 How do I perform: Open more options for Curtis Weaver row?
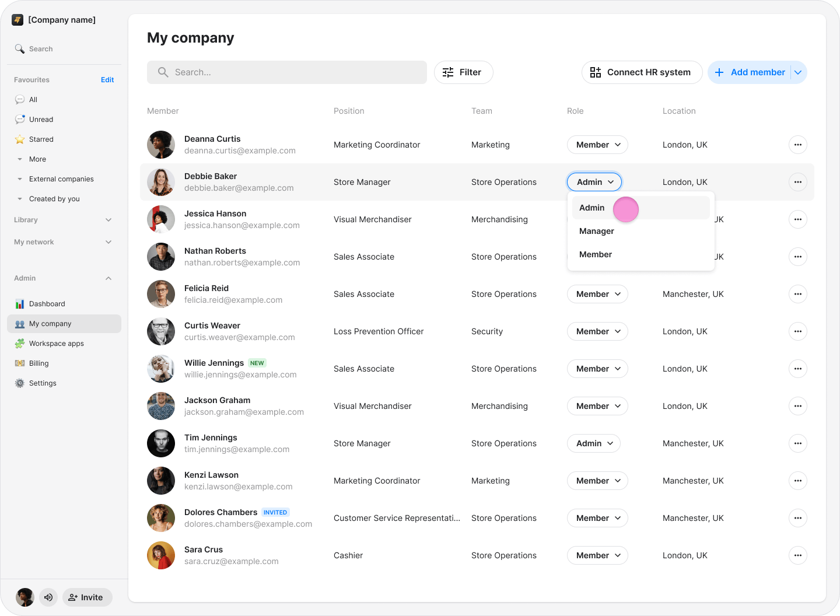point(798,331)
